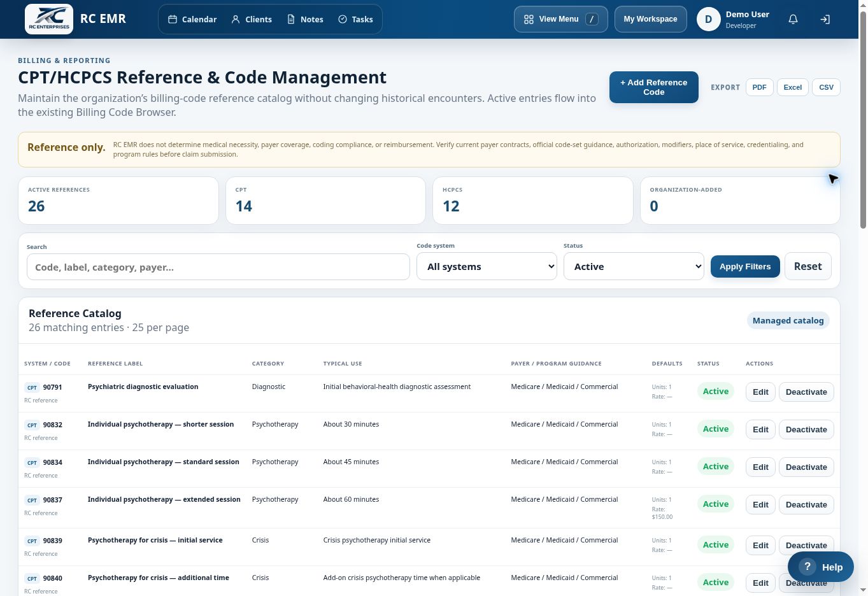Screen dimensions: 868x596
Task: Click 'Individual psychotherapy — extended session' label
Action: pyautogui.click(x=164, y=499)
